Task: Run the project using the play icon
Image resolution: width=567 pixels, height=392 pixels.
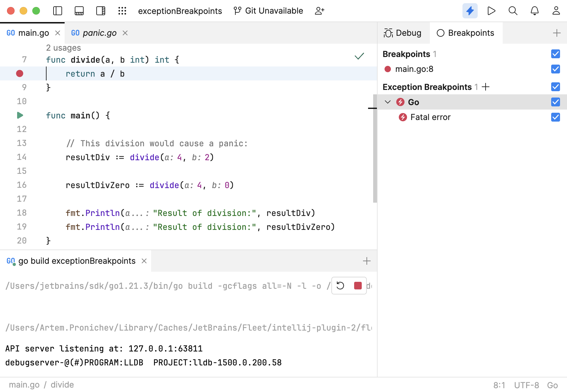Action: 492,10
